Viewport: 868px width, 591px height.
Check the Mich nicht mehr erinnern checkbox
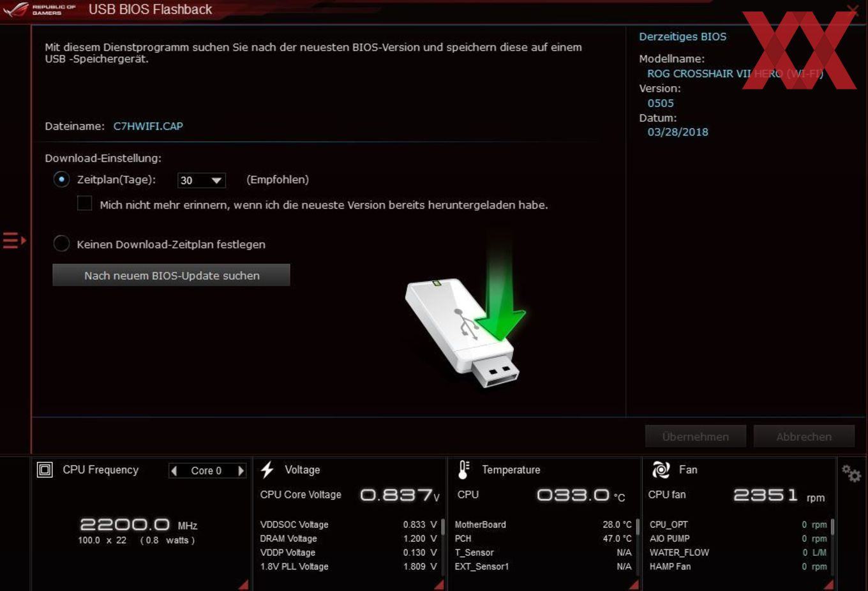(84, 204)
